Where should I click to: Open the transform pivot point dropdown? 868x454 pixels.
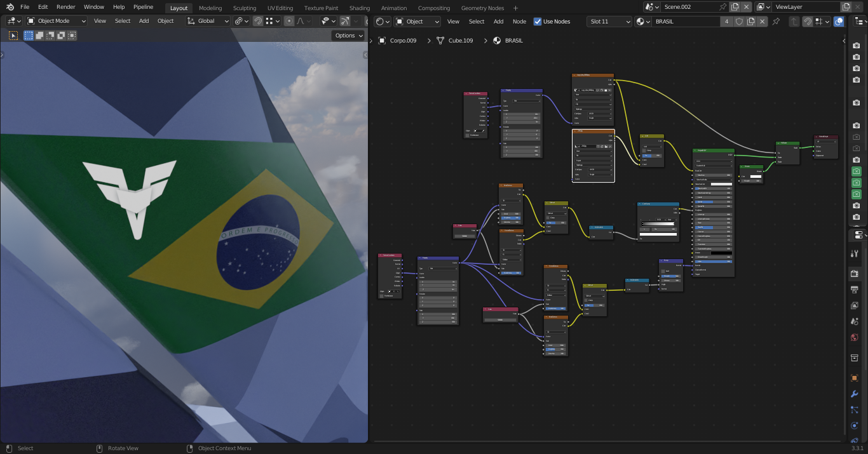coord(241,21)
